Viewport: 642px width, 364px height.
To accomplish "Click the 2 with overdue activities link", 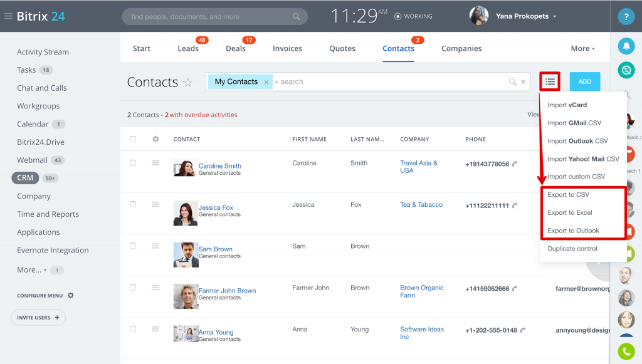I will point(201,115).
